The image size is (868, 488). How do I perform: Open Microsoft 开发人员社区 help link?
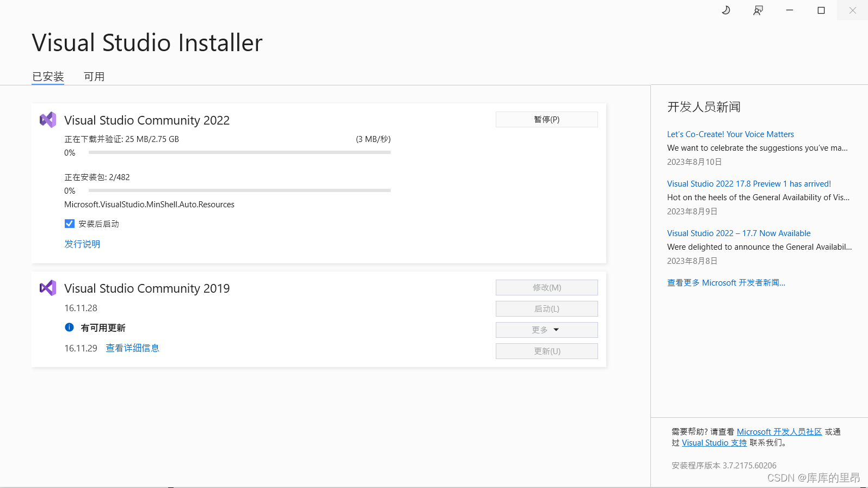tap(779, 432)
